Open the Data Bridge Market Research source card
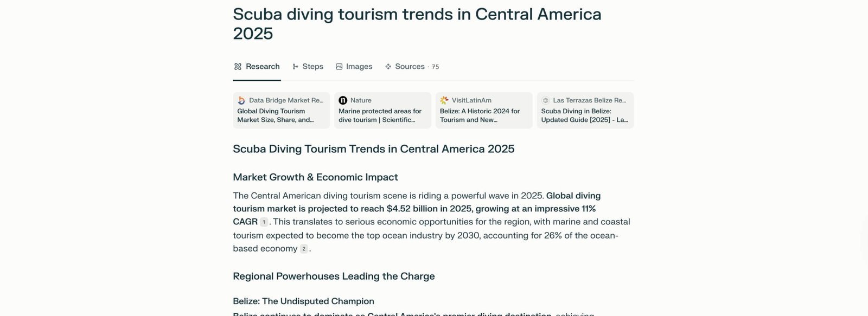Screen dimensions: 868x316 coord(281,110)
